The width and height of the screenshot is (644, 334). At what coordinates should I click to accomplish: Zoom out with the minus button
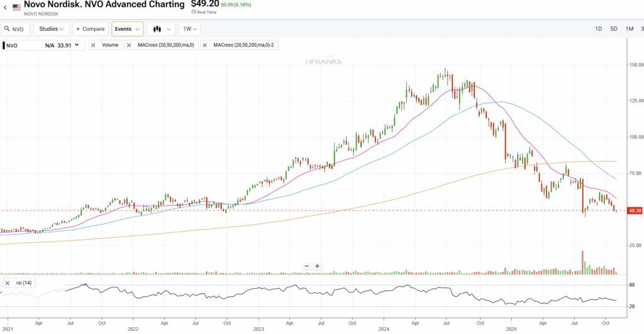(306, 266)
